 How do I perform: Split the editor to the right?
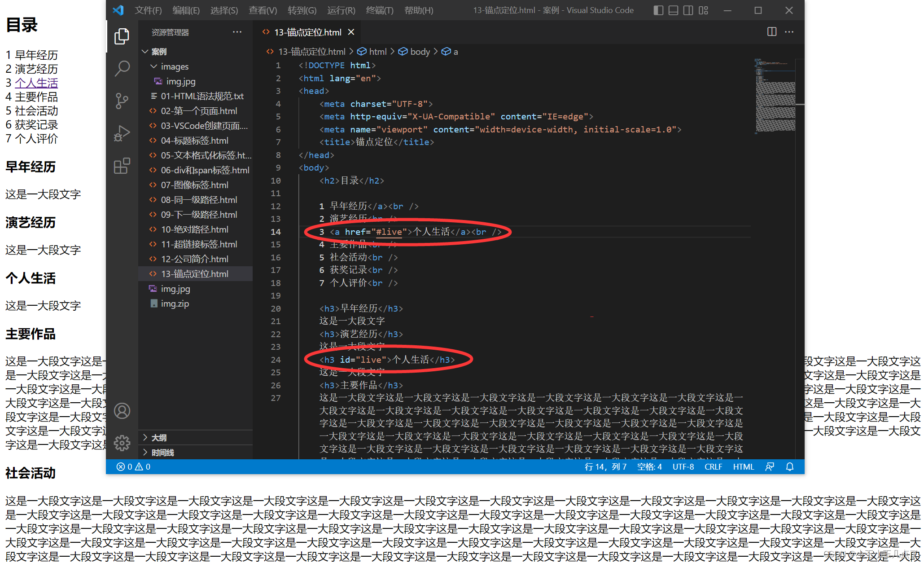coord(772,31)
